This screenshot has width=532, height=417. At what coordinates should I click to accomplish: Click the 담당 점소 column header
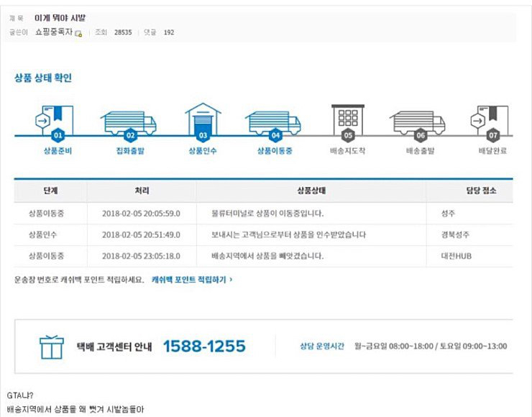[480, 191]
